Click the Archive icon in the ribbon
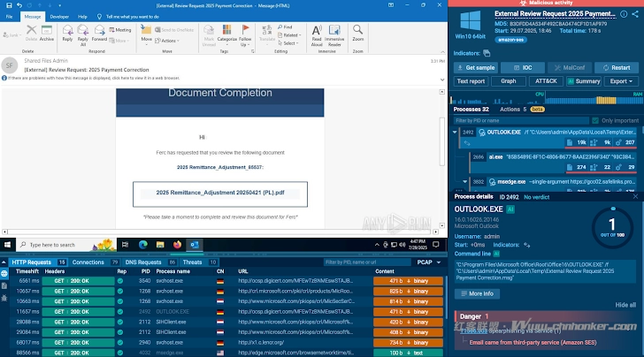 tap(47, 33)
